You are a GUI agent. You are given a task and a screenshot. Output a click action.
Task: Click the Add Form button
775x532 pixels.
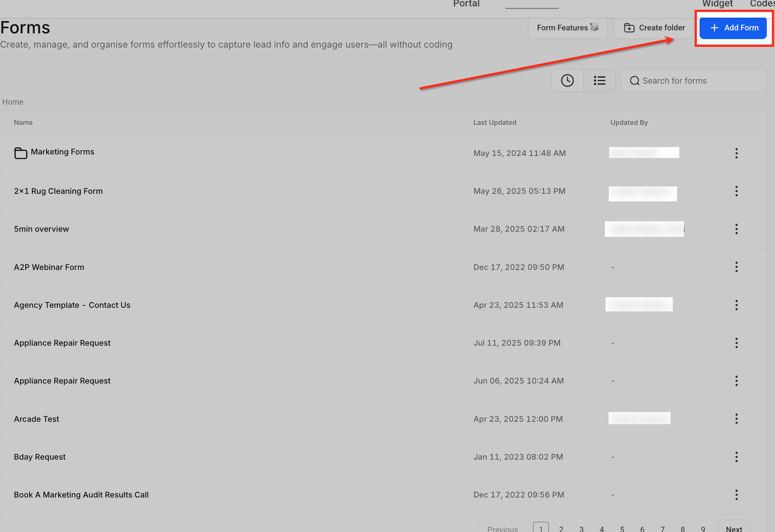coord(733,28)
